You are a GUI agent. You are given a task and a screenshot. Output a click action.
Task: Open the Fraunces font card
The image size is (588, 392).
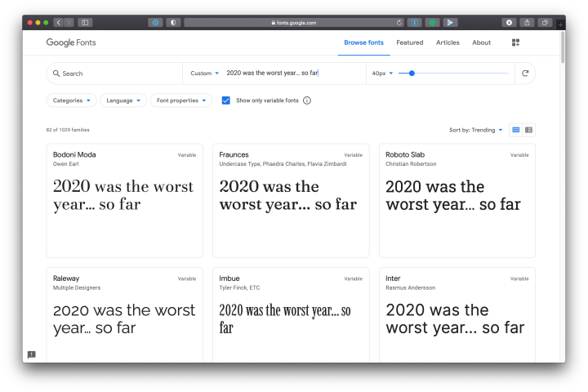click(x=291, y=201)
